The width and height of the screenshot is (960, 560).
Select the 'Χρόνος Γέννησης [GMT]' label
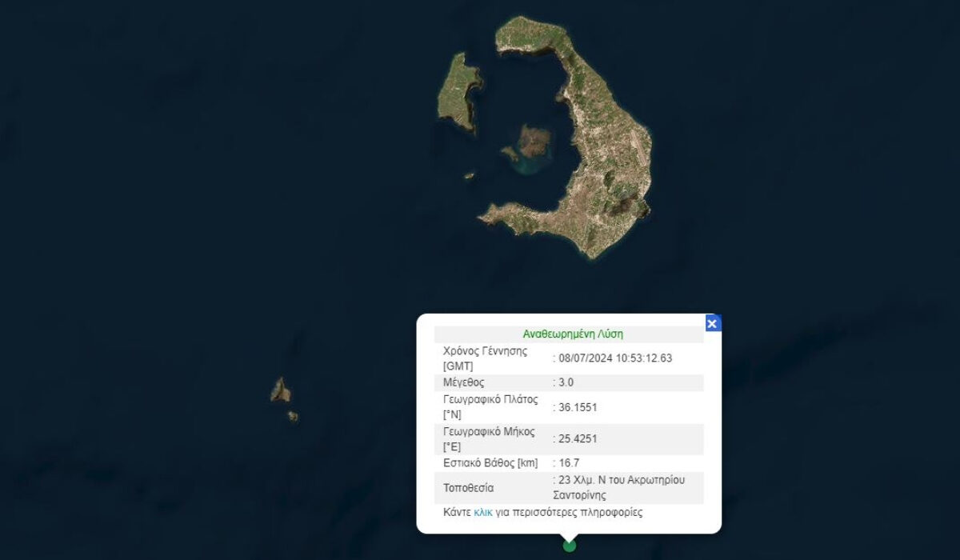[485, 358]
